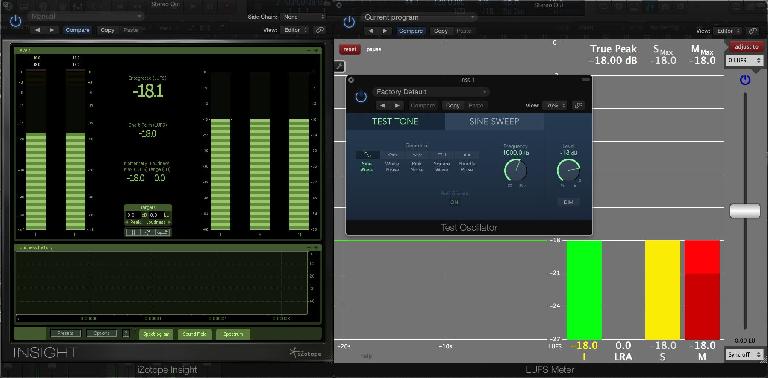Click the LUFS Meter gain fader handle
The height and width of the screenshot is (378, 768).
click(745, 211)
